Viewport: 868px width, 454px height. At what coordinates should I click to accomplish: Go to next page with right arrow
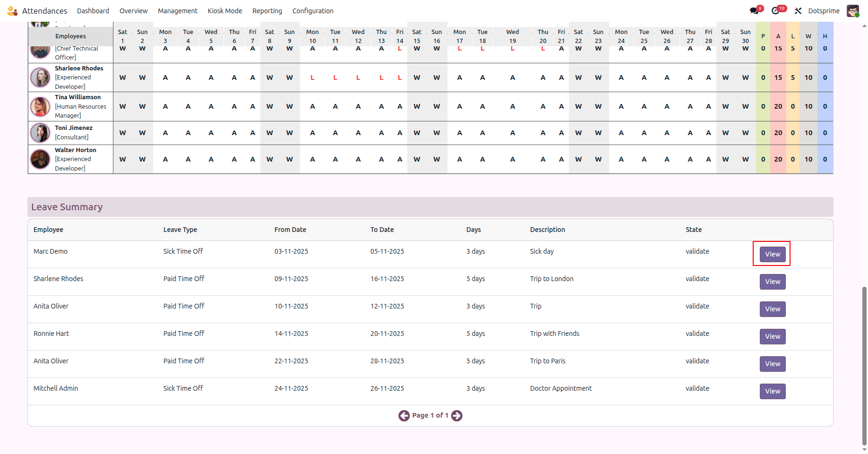456,415
